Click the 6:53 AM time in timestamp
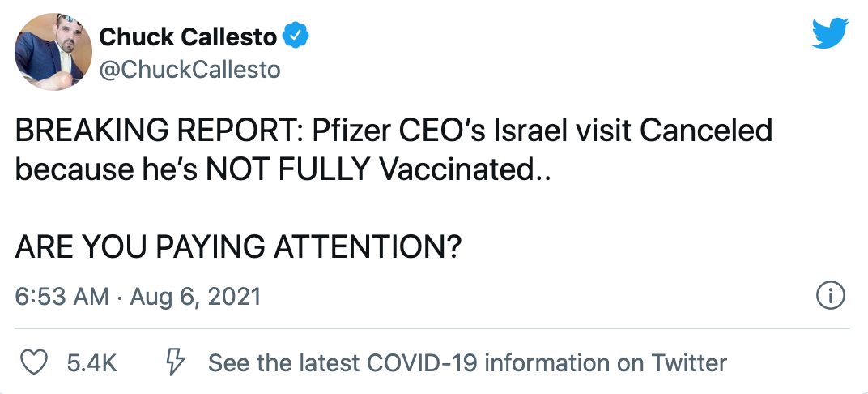Screen dimensions: 868x394 click(62, 297)
